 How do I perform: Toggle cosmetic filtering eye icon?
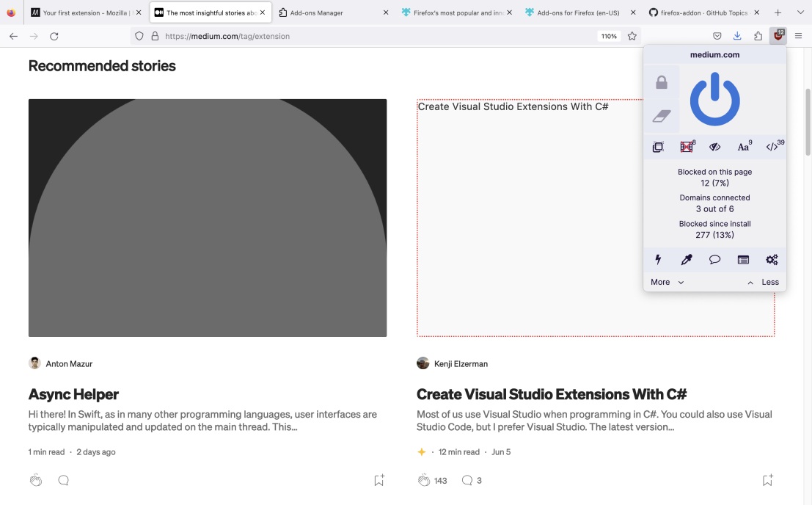tap(714, 147)
